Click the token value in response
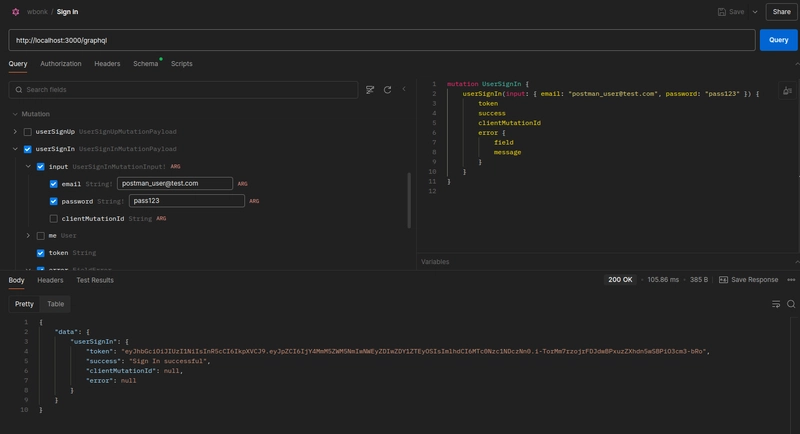This screenshot has width=800, height=434. pos(413,351)
